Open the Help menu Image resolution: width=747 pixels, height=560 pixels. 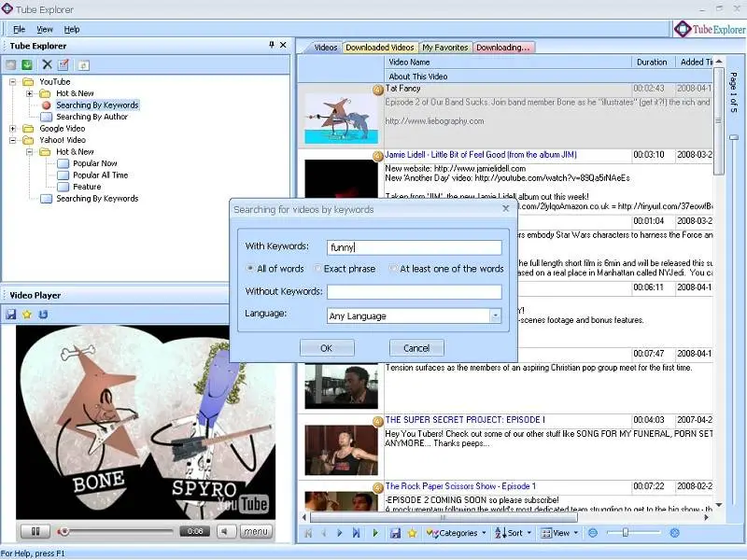pyautogui.click(x=72, y=30)
